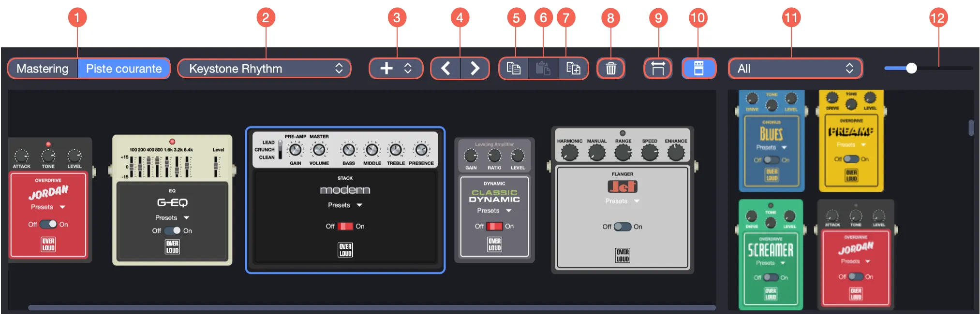Screen dimensions: 980x314
Task: Click the MIDDLE knob on Modern stack
Action: [371, 150]
